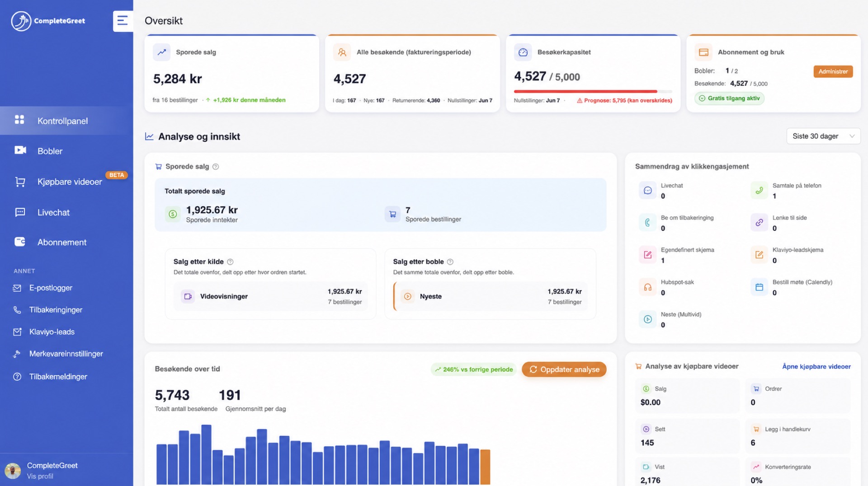Click the '5,743' total visitors figure
The height and width of the screenshot is (486, 868).
click(x=172, y=395)
